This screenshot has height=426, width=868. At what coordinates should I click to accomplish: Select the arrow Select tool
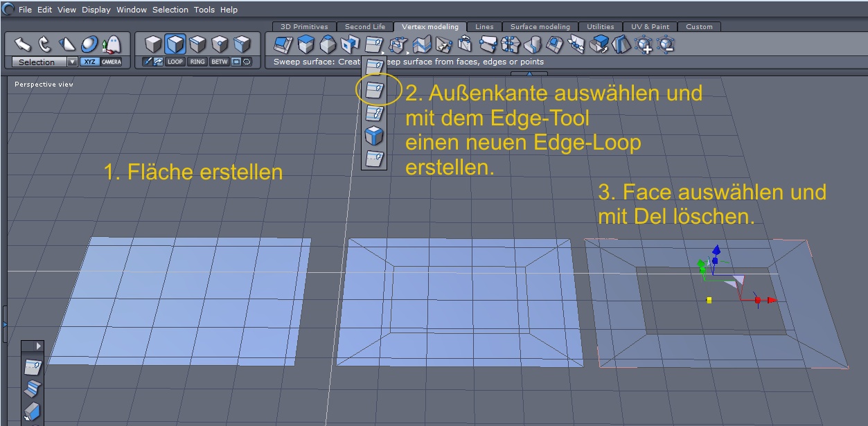[x=23, y=45]
